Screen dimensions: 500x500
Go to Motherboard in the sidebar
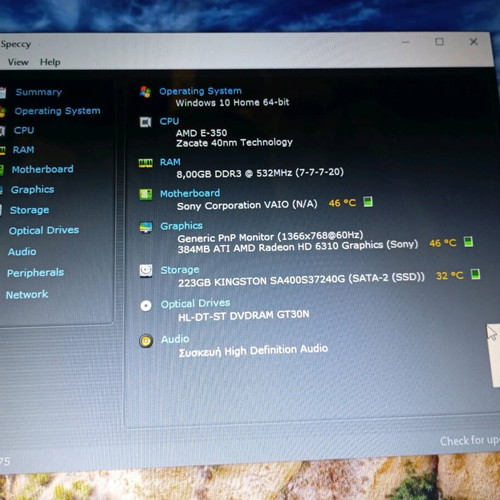click(42, 169)
